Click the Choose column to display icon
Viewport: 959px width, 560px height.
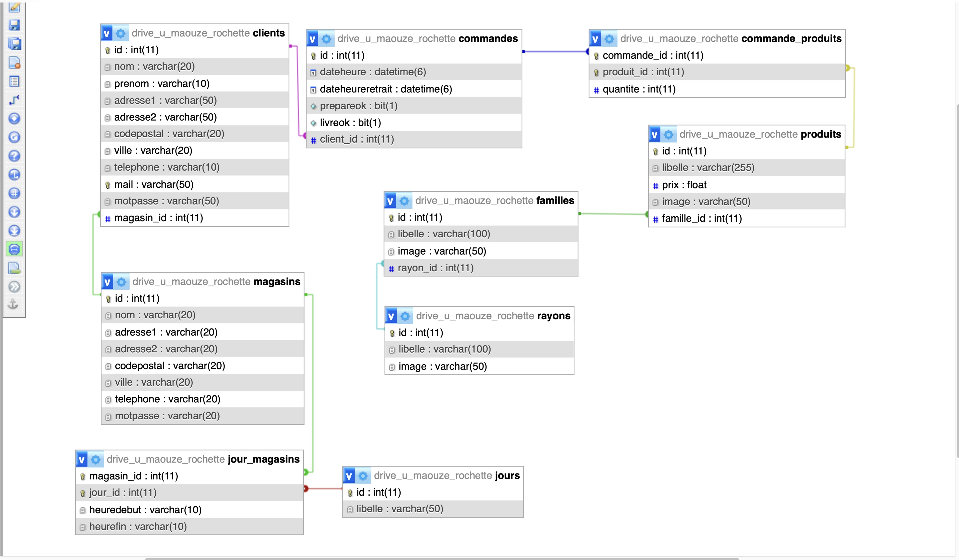[x=15, y=118]
